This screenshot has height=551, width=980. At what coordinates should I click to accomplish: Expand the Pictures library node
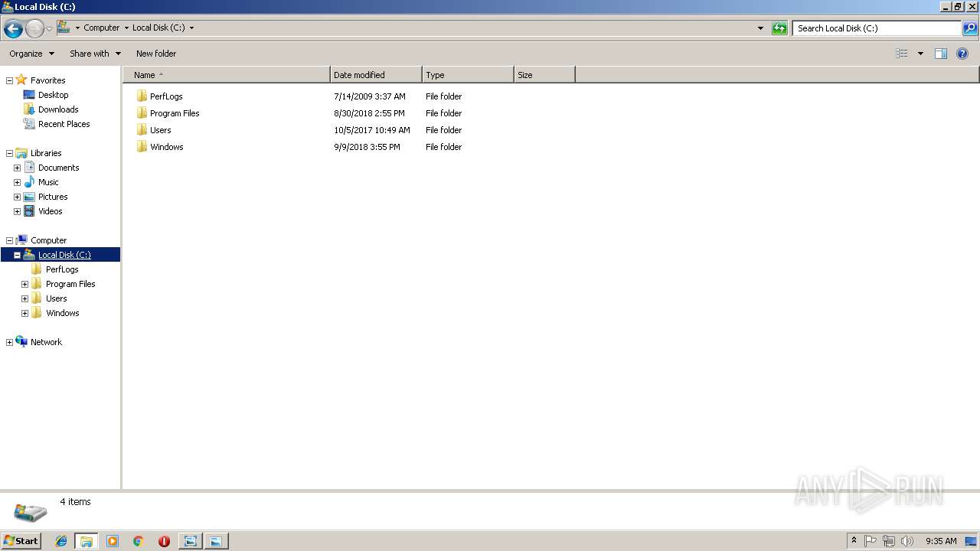point(17,197)
